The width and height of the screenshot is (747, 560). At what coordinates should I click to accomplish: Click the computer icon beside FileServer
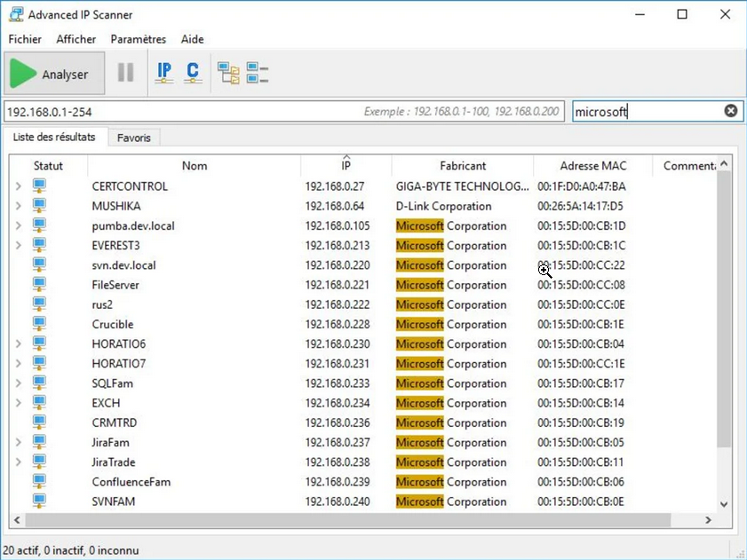(38, 285)
